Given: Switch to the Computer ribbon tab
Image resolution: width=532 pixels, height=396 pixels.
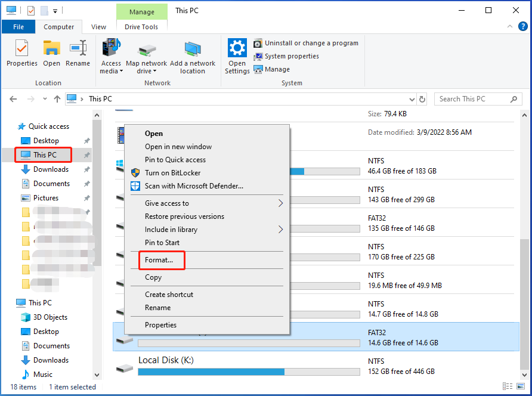Looking at the screenshot, I should coord(58,27).
